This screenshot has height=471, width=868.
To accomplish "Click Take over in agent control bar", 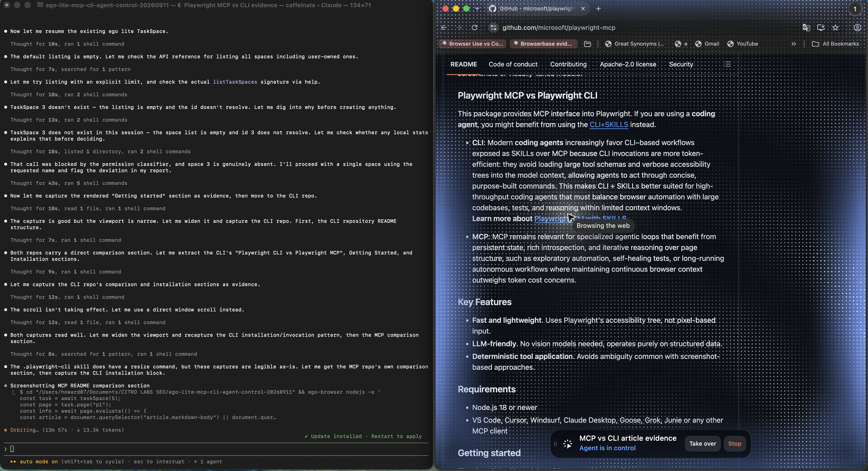I will pyautogui.click(x=702, y=443).
